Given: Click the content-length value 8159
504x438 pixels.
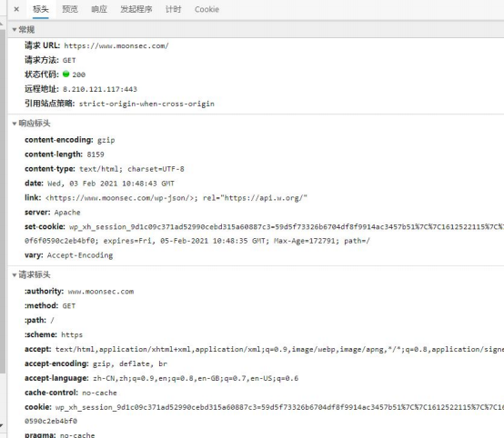Looking at the screenshot, I should [96, 154].
